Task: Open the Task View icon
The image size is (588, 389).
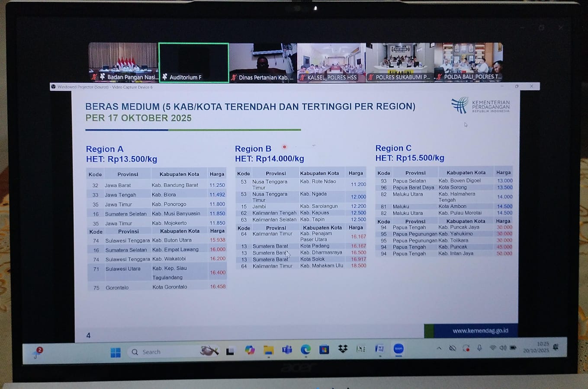Action: 230,352
